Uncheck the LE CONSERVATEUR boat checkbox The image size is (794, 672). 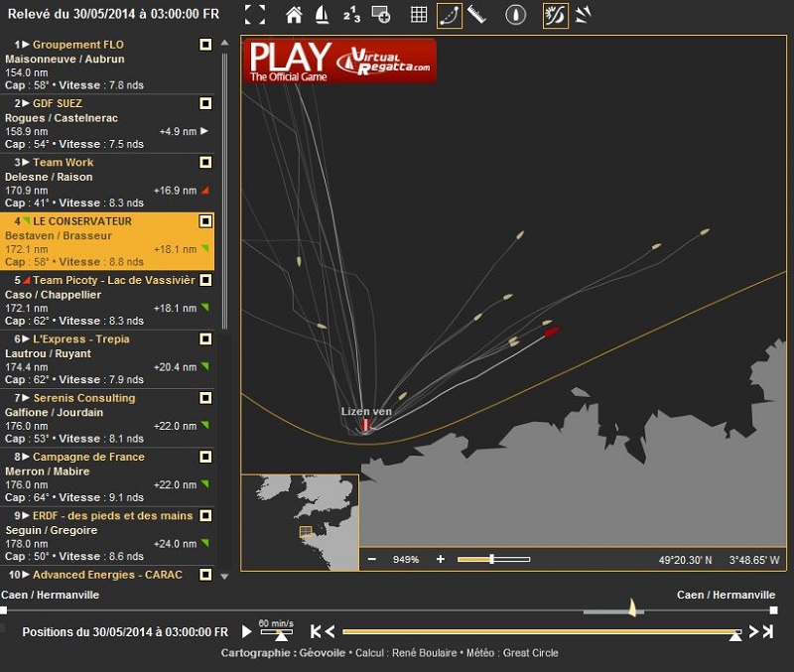point(205,221)
